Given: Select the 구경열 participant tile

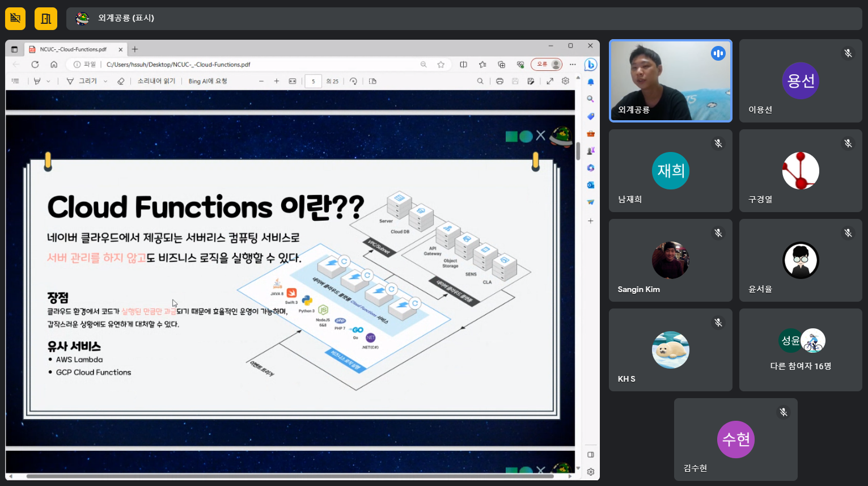Looking at the screenshot, I should pos(801,171).
